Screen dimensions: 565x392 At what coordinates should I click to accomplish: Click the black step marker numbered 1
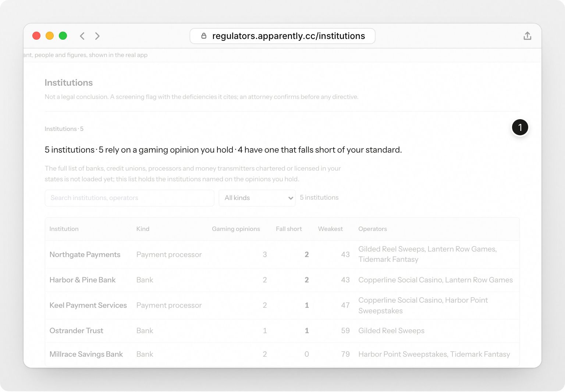point(520,127)
